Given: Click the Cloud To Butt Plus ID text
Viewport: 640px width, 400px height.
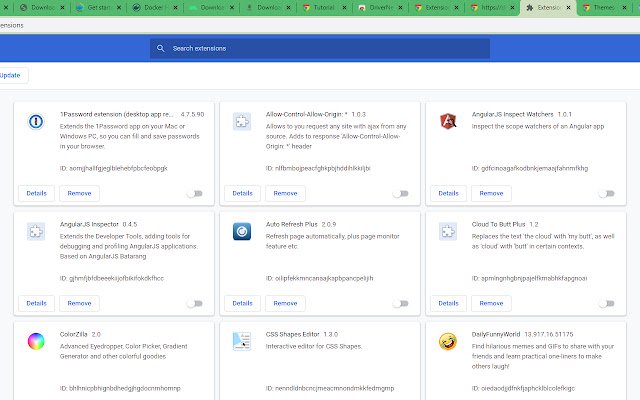Looking at the screenshot, I should click(529, 278).
